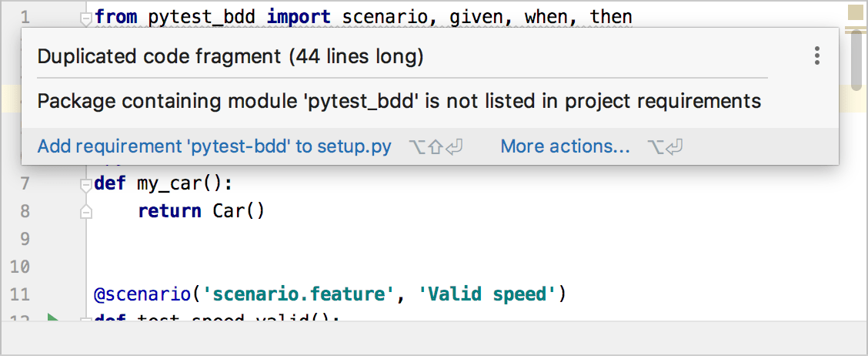Collapse the import block on line 1

click(86, 18)
